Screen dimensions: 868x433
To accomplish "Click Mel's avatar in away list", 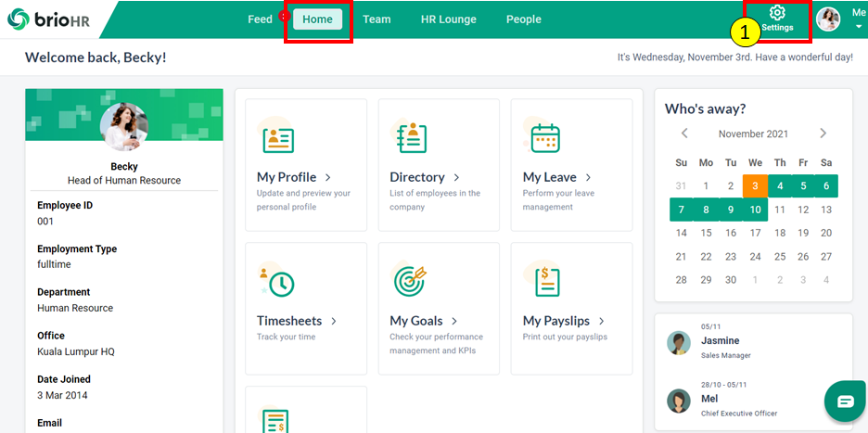I will click(679, 401).
